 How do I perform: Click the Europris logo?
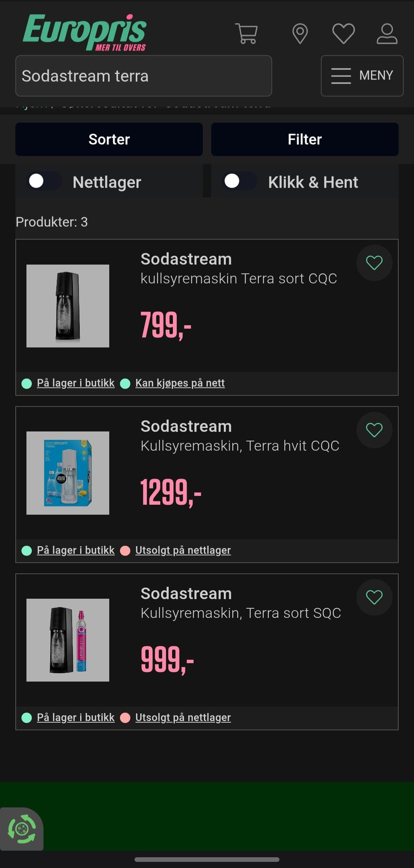(x=85, y=32)
